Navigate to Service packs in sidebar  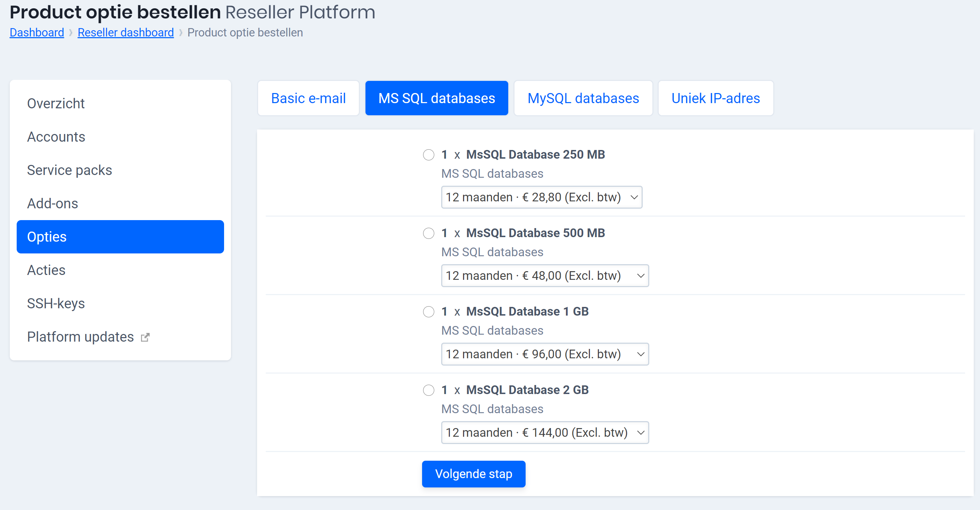click(x=69, y=170)
